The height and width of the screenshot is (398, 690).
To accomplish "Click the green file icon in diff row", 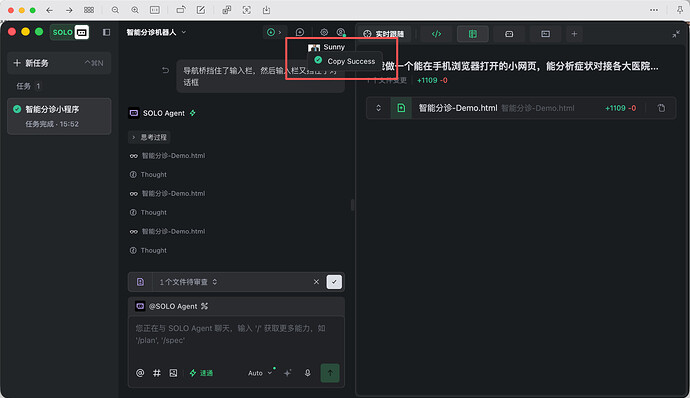I will (401, 108).
